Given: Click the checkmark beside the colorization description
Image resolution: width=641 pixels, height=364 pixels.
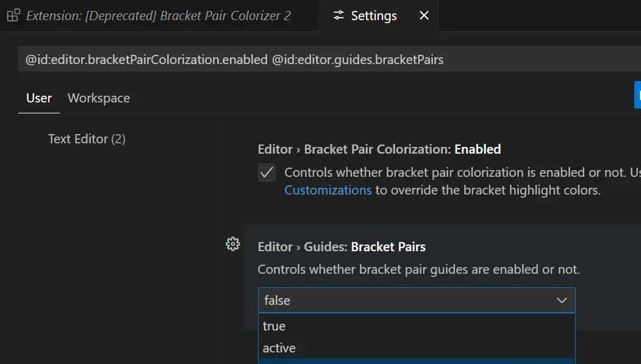Looking at the screenshot, I should [x=267, y=173].
